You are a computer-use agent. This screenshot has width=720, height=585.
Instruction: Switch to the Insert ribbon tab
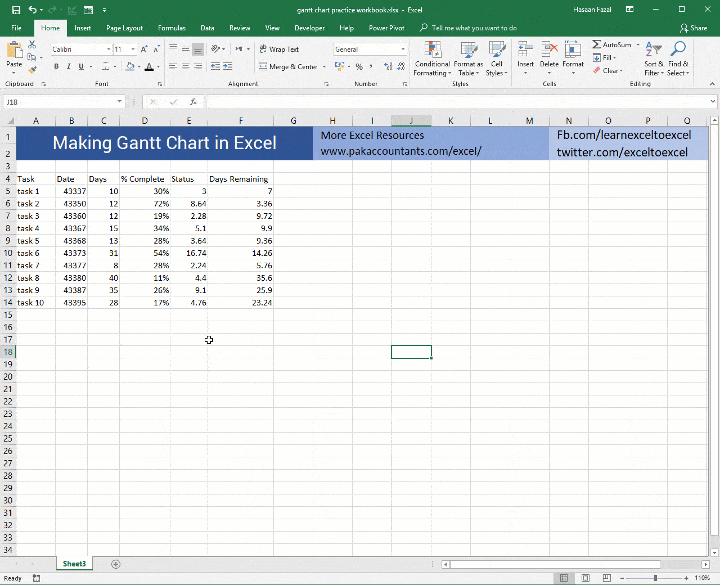pyautogui.click(x=83, y=28)
